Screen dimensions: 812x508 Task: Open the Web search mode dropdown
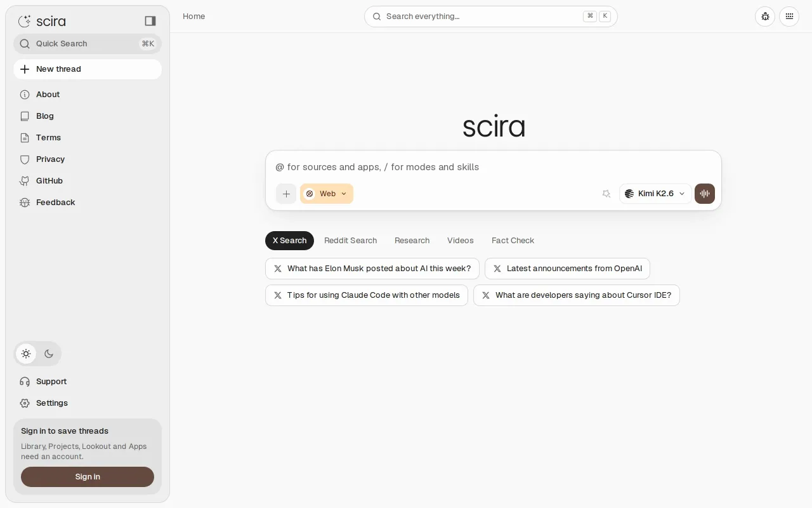[x=327, y=194]
